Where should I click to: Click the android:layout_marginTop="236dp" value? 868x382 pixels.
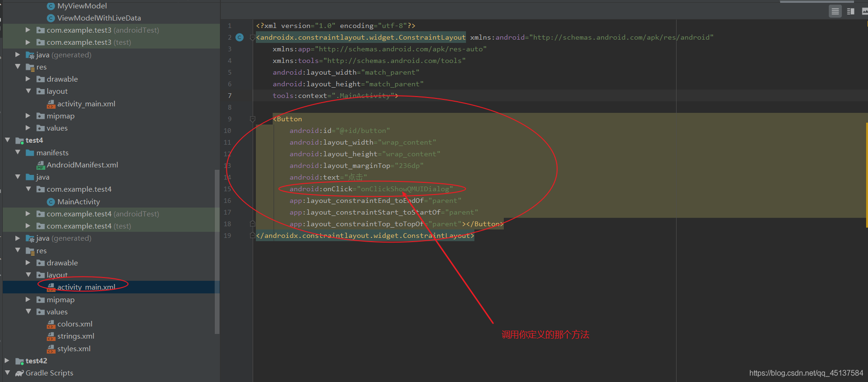coord(409,166)
